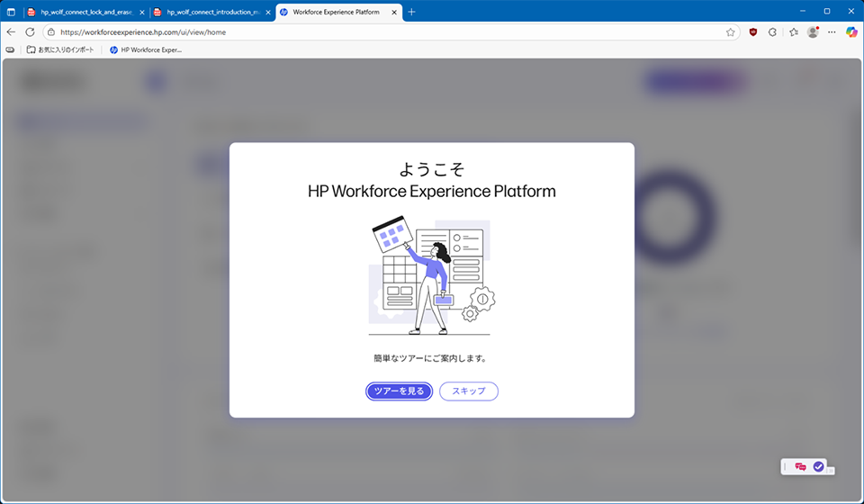Image resolution: width=864 pixels, height=504 pixels.
Task: Close the Workforce Experience Platform tab
Action: (x=394, y=12)
